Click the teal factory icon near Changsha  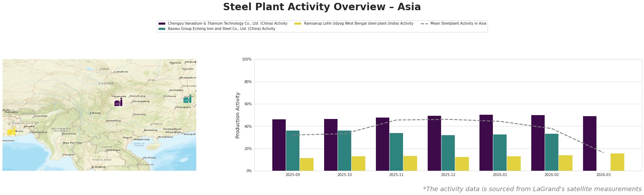point(187,99)
